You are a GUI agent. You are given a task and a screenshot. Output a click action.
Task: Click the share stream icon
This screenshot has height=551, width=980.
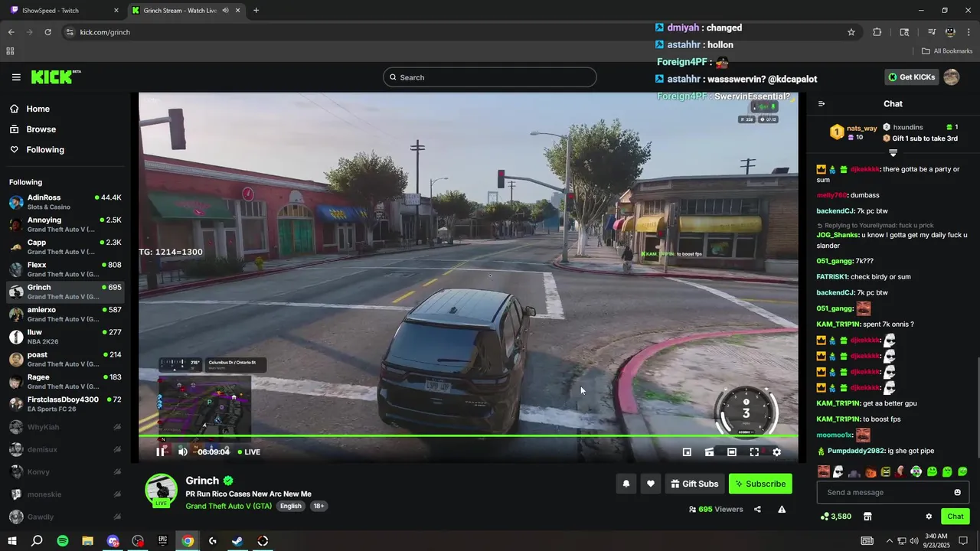coord(757,510)
